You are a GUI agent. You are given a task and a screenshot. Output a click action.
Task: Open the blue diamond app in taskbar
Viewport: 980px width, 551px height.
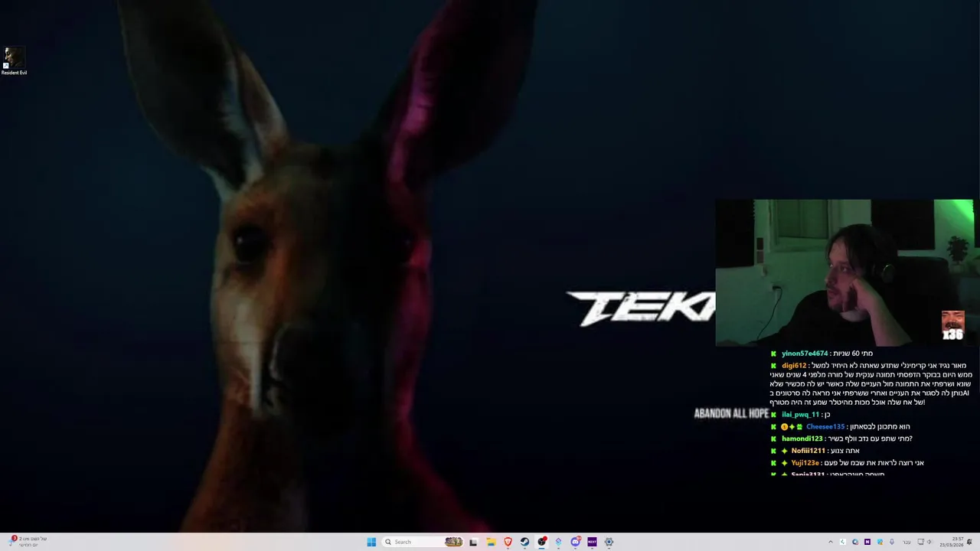click(558, 542)
